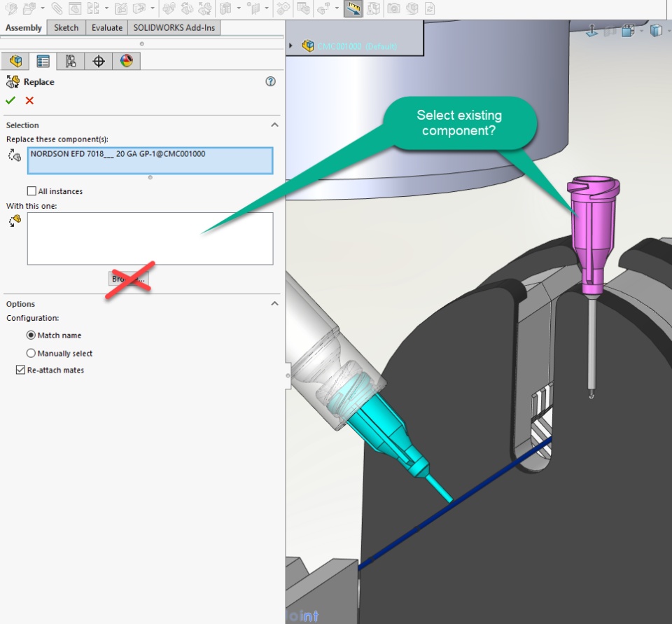The width and height of the screenshot is (672, 624).
Task: Switch to the Sketch tab
Action: (x=66, y=28)
